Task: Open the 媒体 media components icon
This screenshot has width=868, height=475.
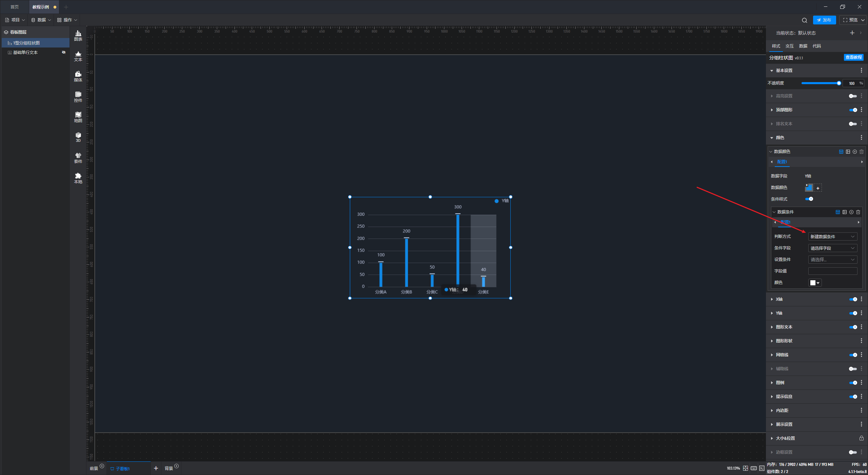Action: (78, 76)
